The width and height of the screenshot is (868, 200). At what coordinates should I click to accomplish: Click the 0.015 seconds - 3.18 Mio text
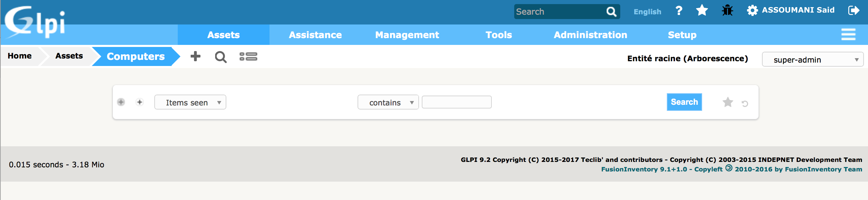pyautogui.click(x=56, y=165)
